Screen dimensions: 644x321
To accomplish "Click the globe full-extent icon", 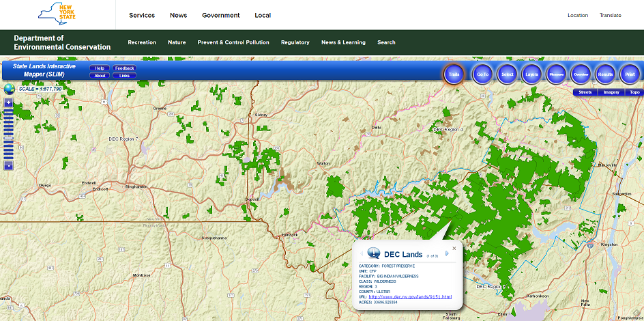I will [x=9, y=89].
